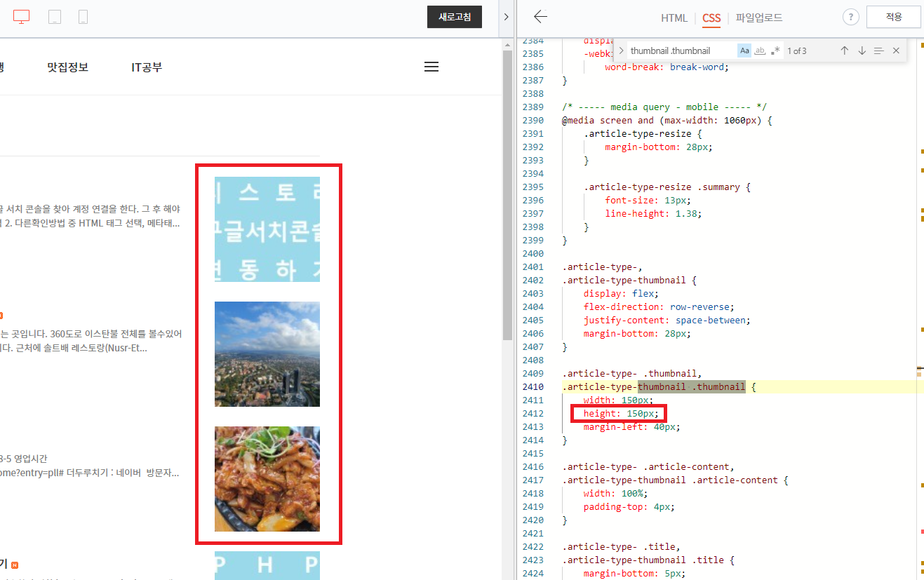Go to next match with the down arrow

[x=862, y=50]
